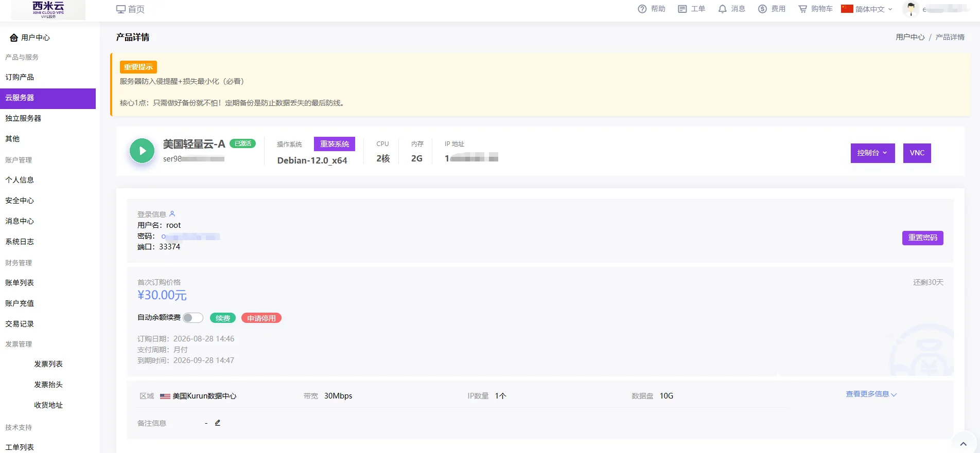Open 发票列表 in the sidebar

click(x=48, y=364)
